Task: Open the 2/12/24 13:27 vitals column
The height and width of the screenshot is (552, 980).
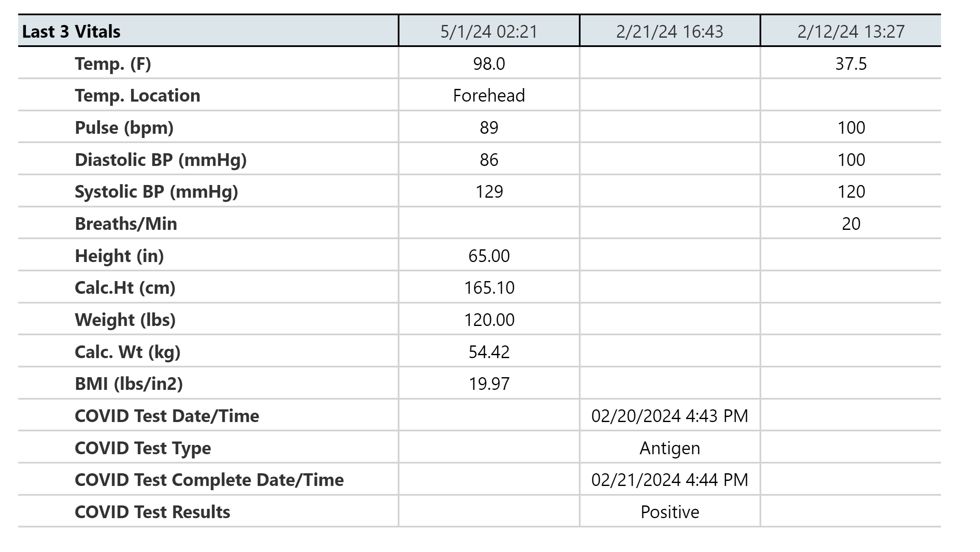Action: click(851, 31)
